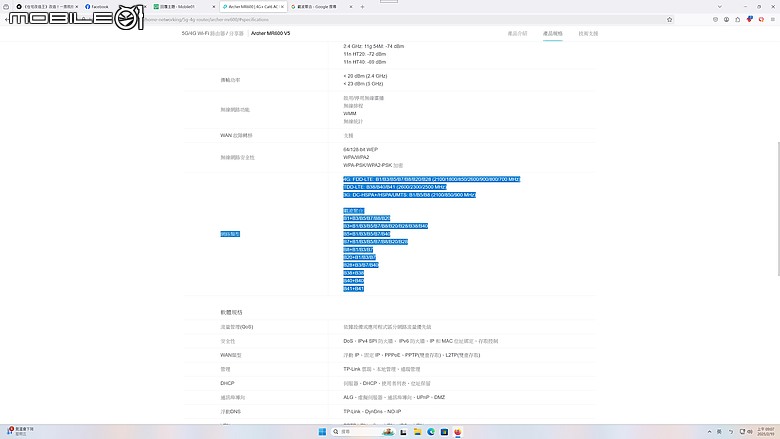Click the page vertical scrollbar
The image size is (780, 439).
778,209
